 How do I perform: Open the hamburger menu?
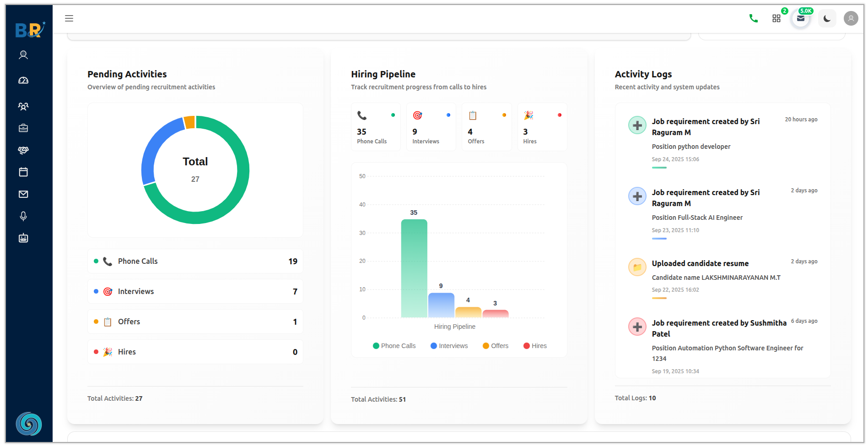(x=69, y=18)
